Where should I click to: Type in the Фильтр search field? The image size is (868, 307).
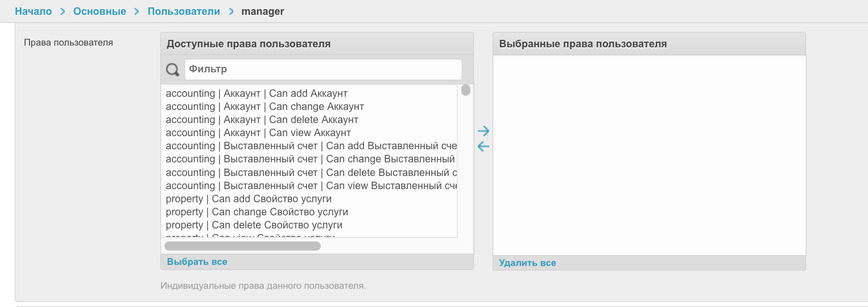[323, 69]
